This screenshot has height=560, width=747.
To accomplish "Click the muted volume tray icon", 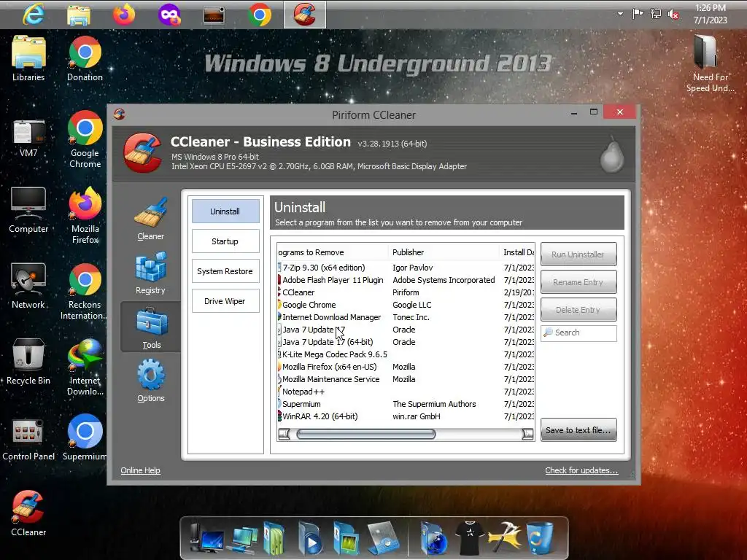I will (x=673, y=15).
